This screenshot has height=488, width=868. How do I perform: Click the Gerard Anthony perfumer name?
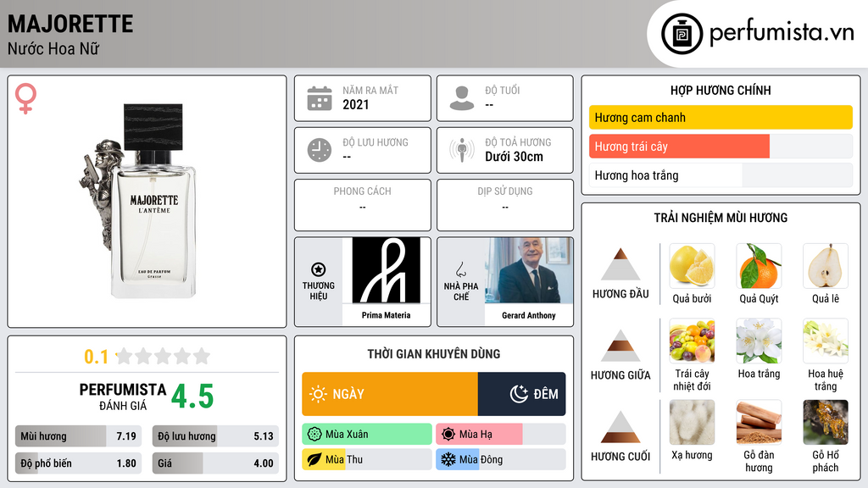tap(529, 315)
